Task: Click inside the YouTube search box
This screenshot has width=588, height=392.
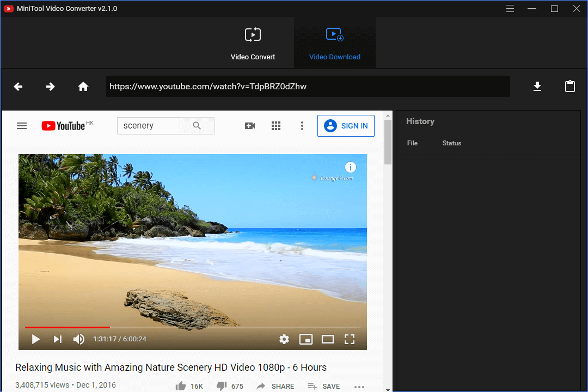Action: (x=148, y=125)
